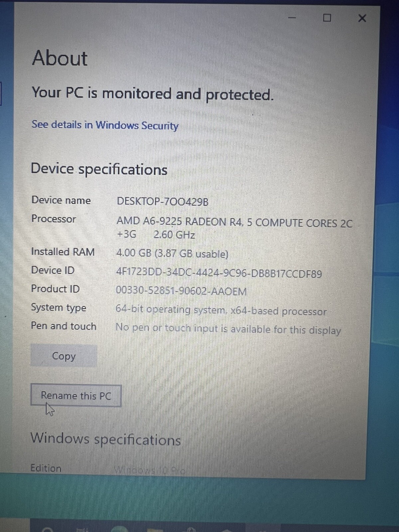Open Task View from the taskbar
Viewport: 399px width, 532px height.
tap(82, 529)
